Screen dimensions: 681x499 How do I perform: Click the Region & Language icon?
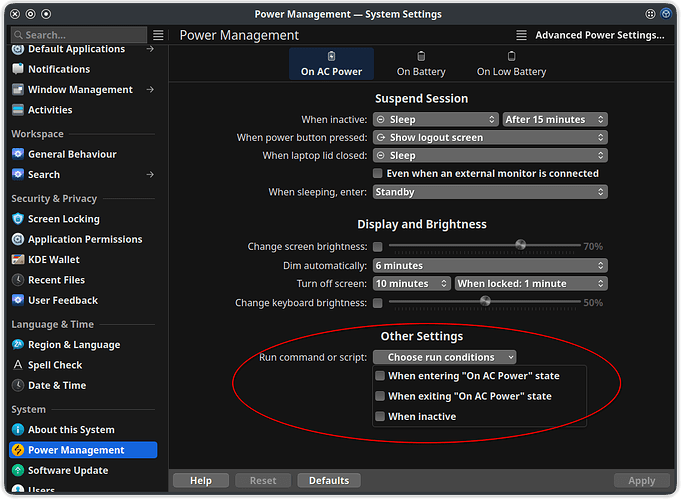pos(18,345)
